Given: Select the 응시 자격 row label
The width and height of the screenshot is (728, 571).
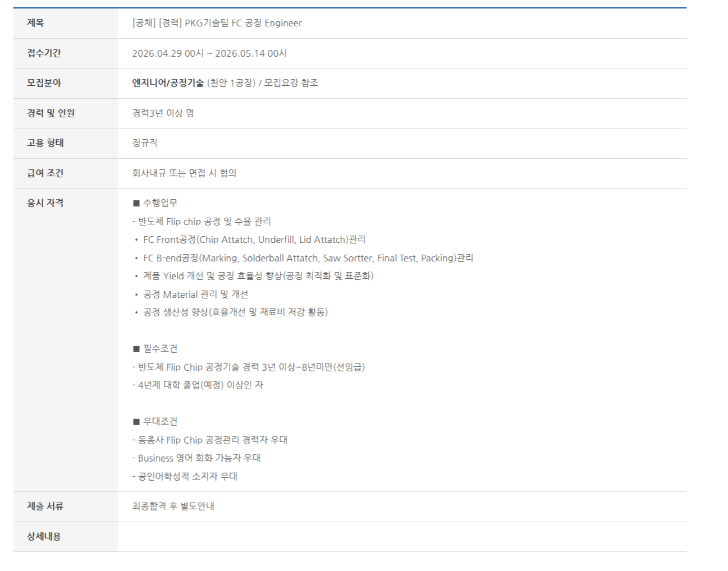Looking at the screenshot, I should pos(45,203).
